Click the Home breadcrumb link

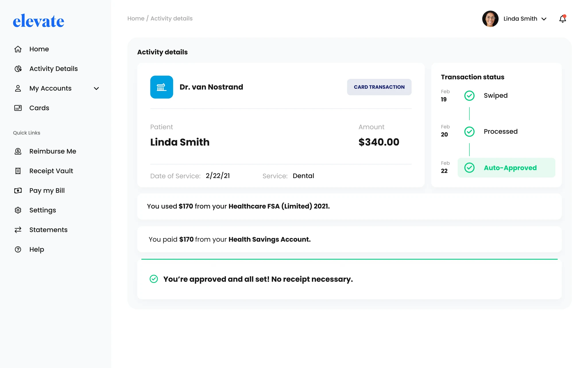point(136,18)
